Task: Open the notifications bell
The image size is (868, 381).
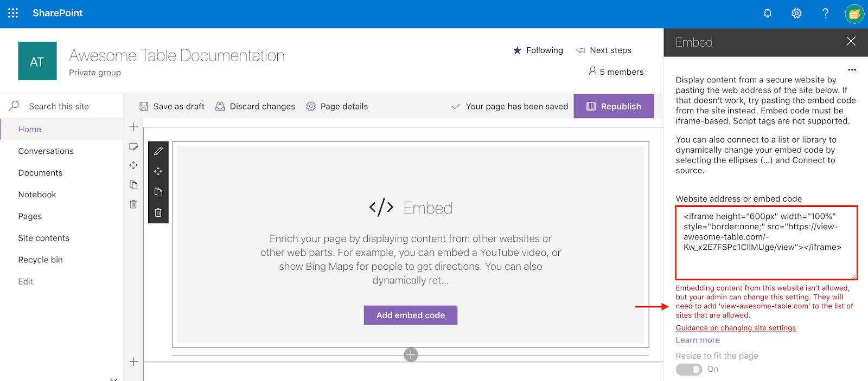Action: pos(768,14)
